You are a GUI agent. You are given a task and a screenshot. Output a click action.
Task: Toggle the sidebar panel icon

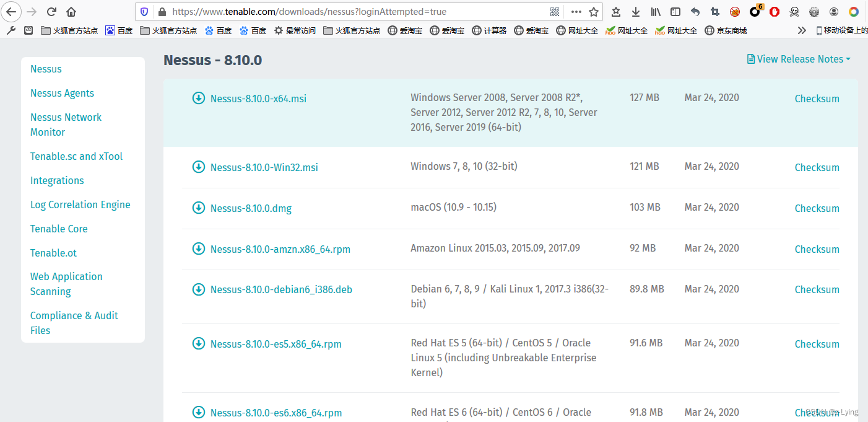[675, 12]
